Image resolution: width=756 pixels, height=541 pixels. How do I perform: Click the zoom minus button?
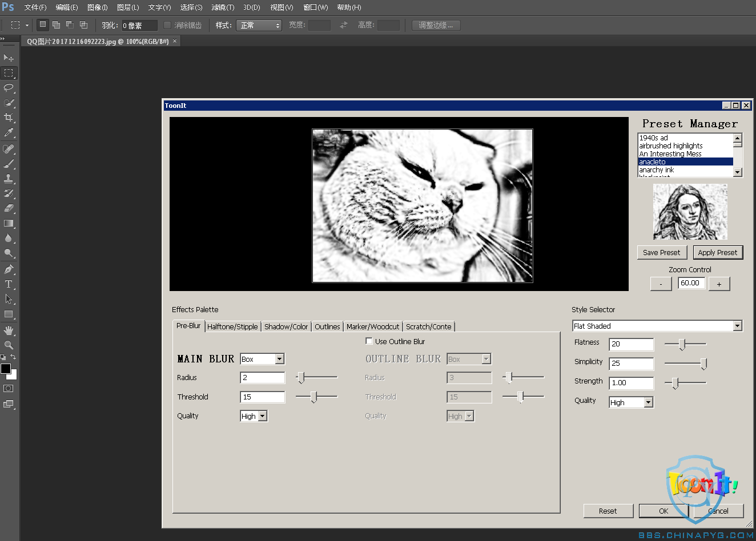click(661, 284)
